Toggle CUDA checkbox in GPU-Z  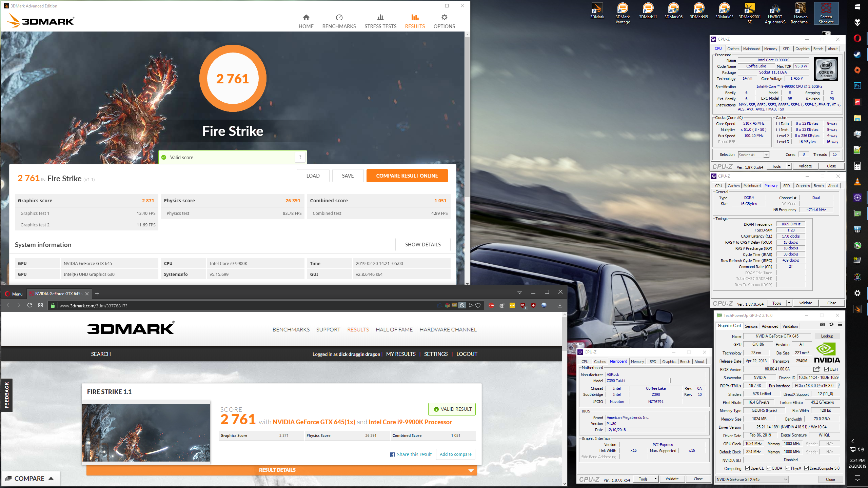pos(769,468)
